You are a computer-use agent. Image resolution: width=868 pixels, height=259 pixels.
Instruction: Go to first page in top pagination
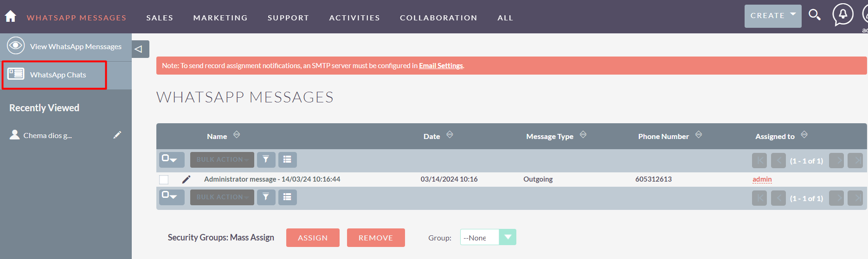(x=759, y=161)
